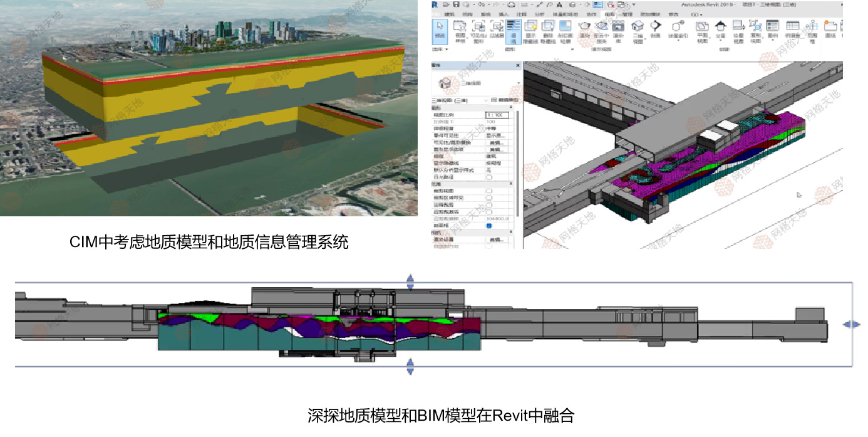
Task: Uncheck the 剖面框 (Section Box) checkbox
Action: (489, 226)
